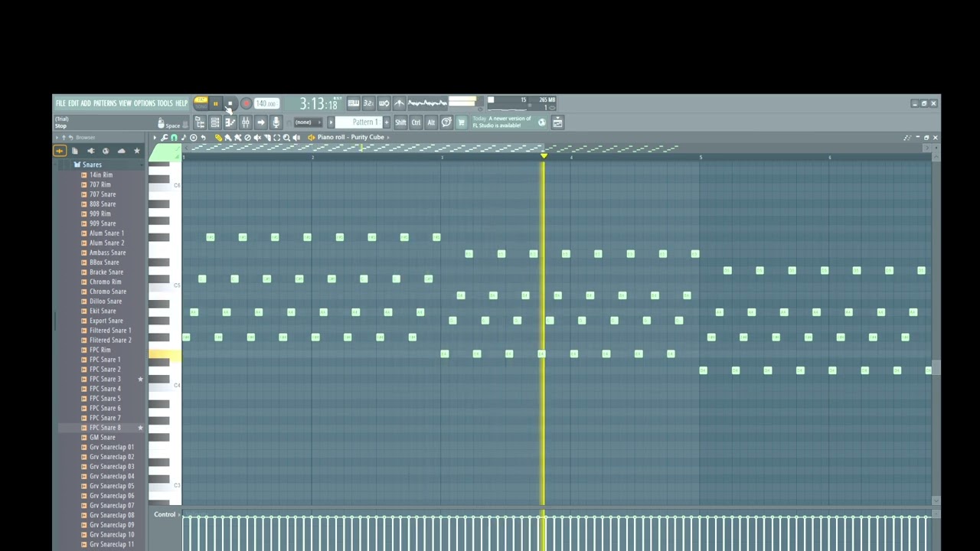Switch browser to the starred favorites tab
This screenshot has width=980, height=551.
136,151
